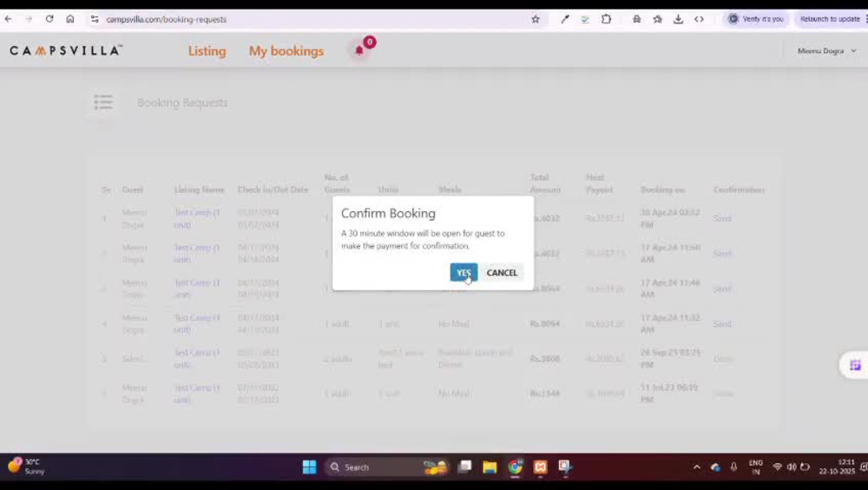Reload the current page

point(49,19)
